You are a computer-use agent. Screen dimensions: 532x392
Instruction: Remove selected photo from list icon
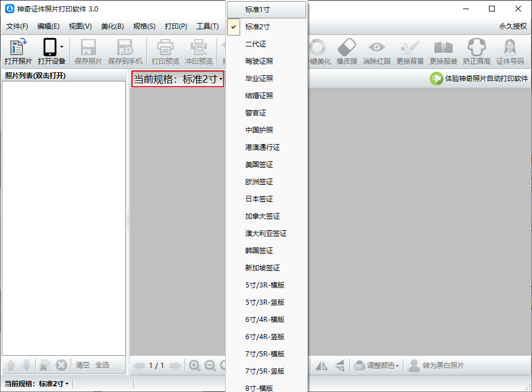[45, 365]
